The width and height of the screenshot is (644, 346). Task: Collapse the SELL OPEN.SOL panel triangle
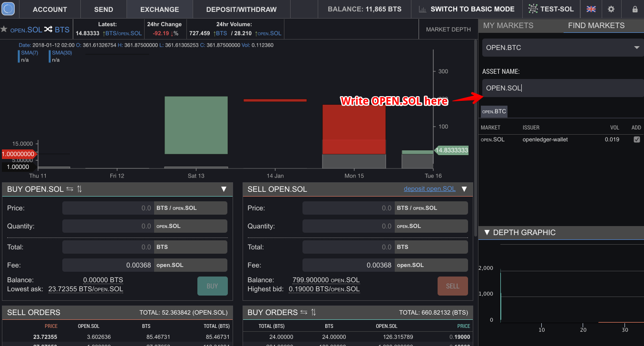click(464, 189)
